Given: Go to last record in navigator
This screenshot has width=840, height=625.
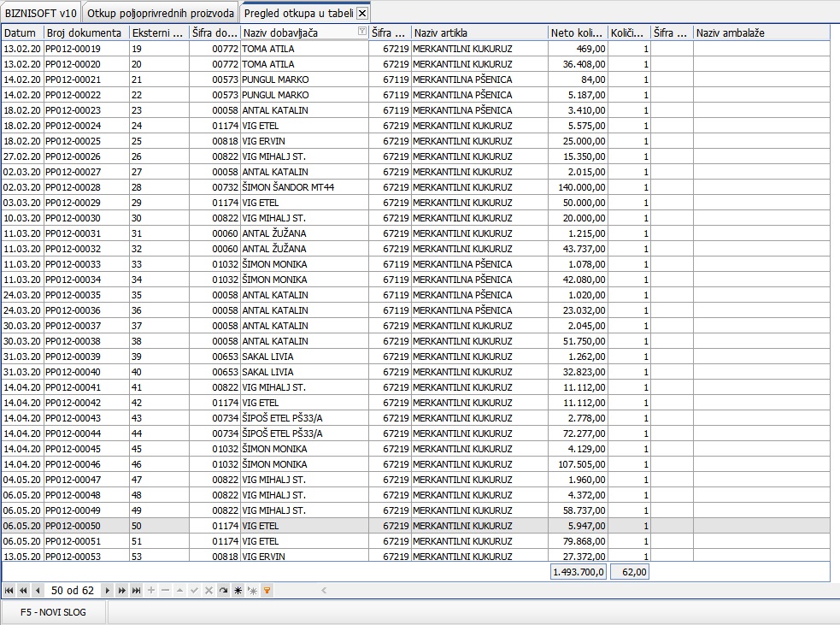Looking at the screenshot, I should tap(137, 591).
